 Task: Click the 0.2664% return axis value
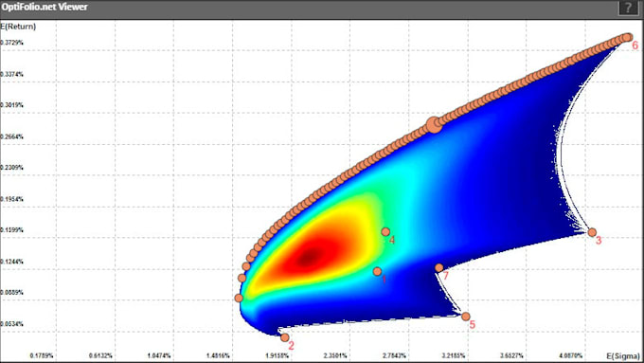pos(12,136)
